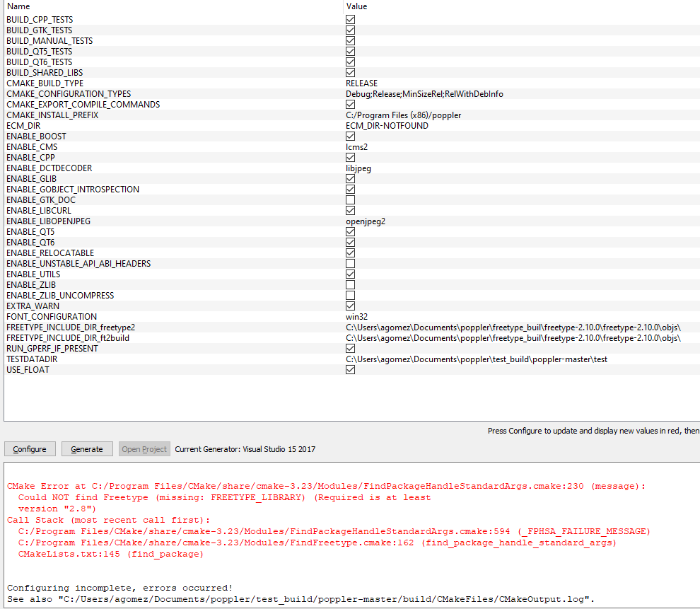Toggle ENABLE_QT6 off

point(350,242)
